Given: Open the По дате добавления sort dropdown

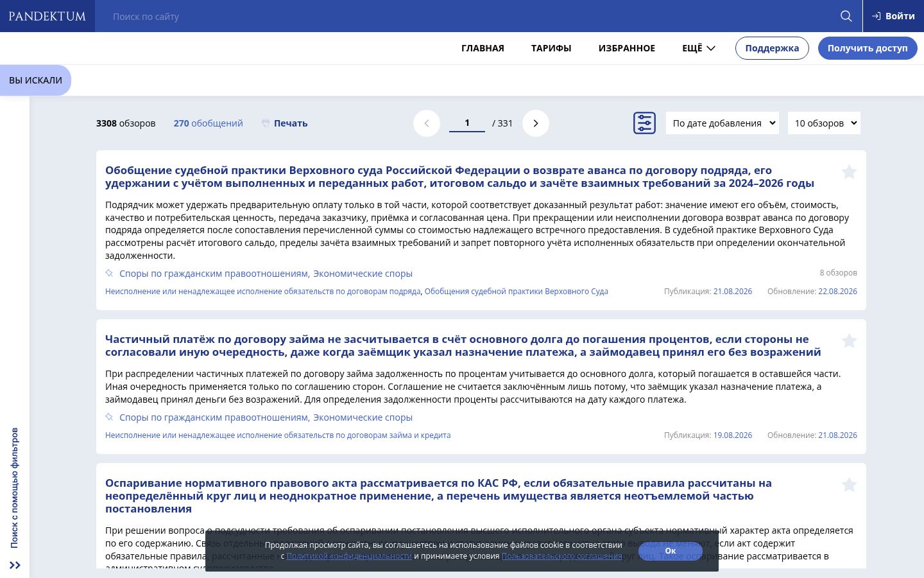Looking at the screenshot, I should [722, 123].
